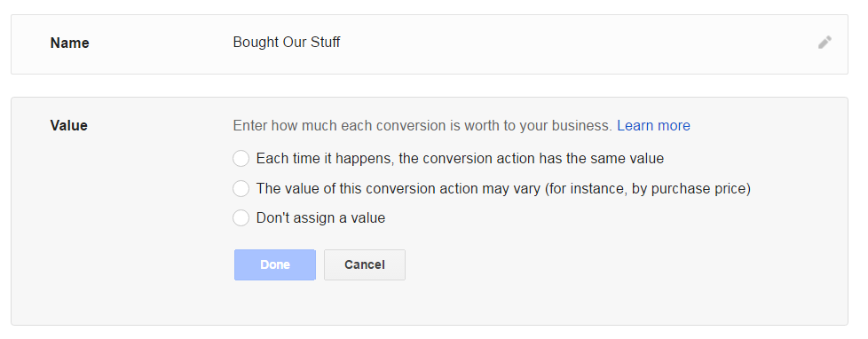Click blank area below the Done button

pyautogui.click(x=275, y=302)
